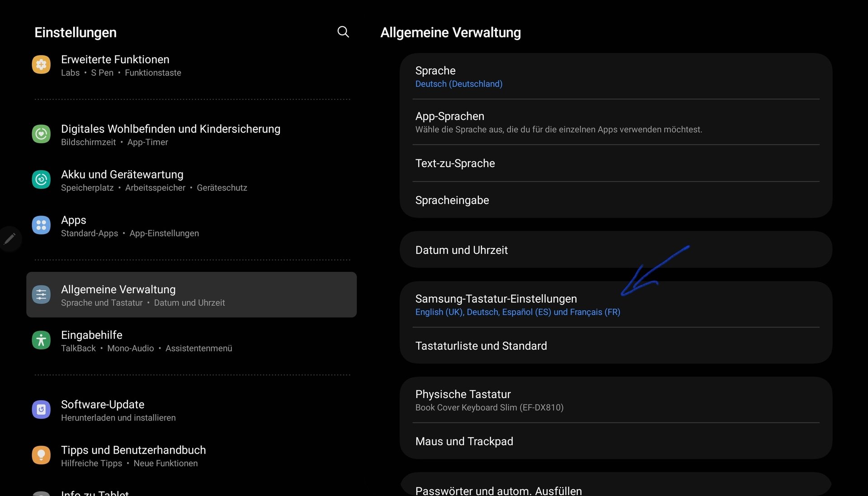Open Tastaturliste und Standard
868x496 pixels.
(x=616, y=346)
